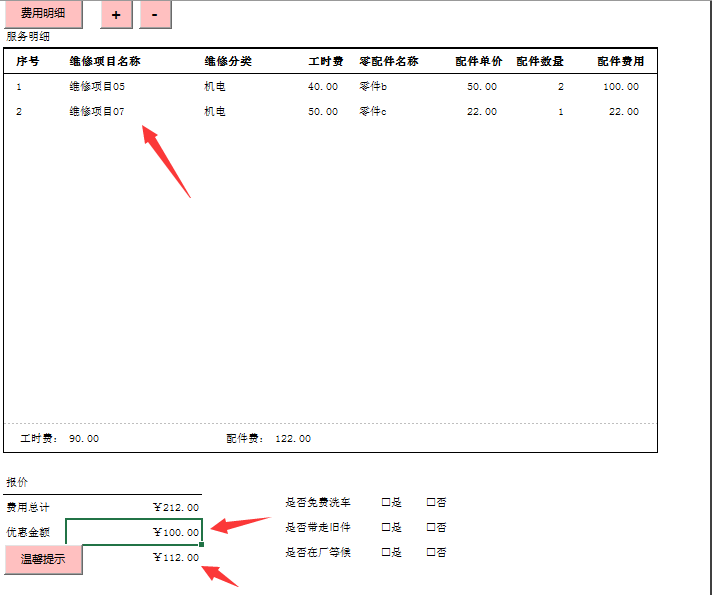Click the 工时费 column header
712x595 pixels.
[x=326, y=61]
